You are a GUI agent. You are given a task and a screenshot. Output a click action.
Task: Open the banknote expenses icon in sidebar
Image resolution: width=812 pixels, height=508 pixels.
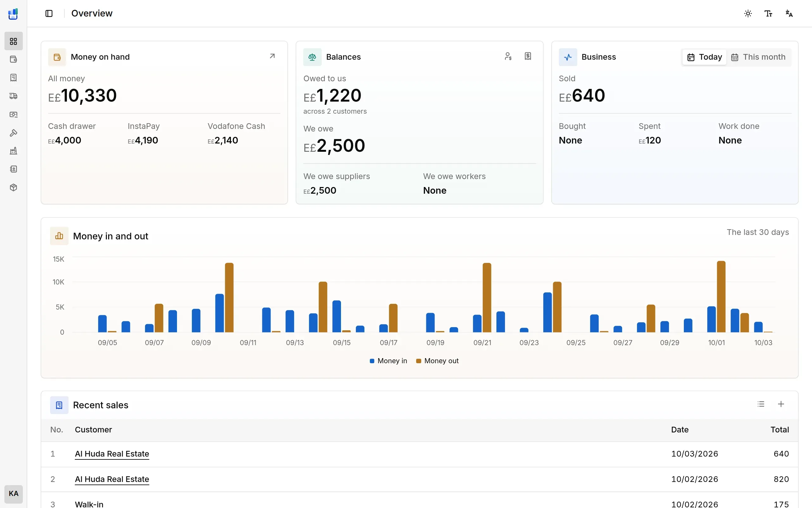(x=13, y=115)
